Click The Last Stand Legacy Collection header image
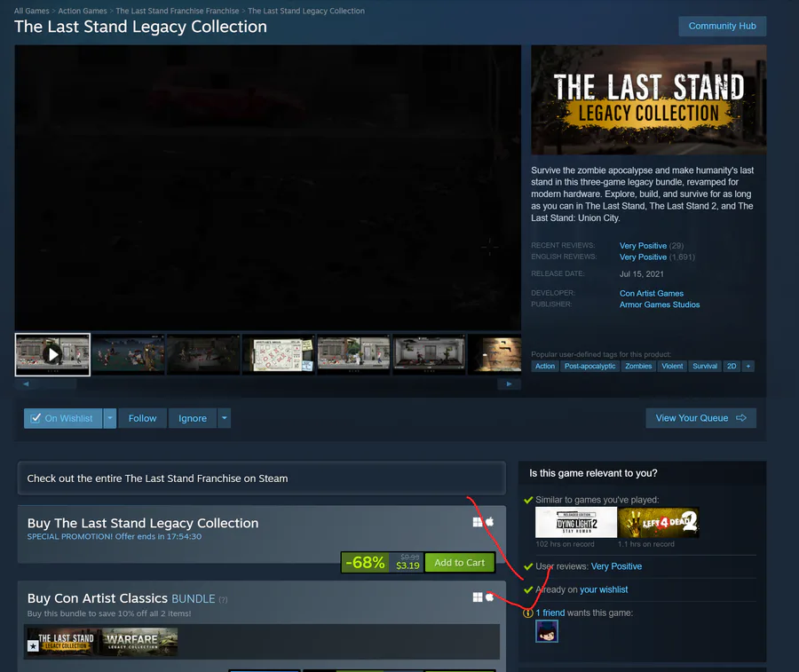The height and width of the screenshot is (672, 799). point(649,99)
